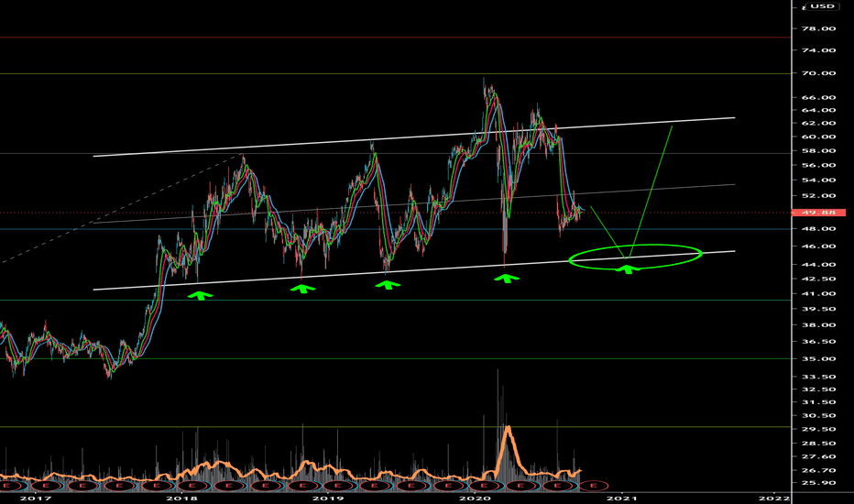Viewport: 854px width, 504px height.
Task: Click the upcoming earnings marker after the last bar
Action: point(594,485)
